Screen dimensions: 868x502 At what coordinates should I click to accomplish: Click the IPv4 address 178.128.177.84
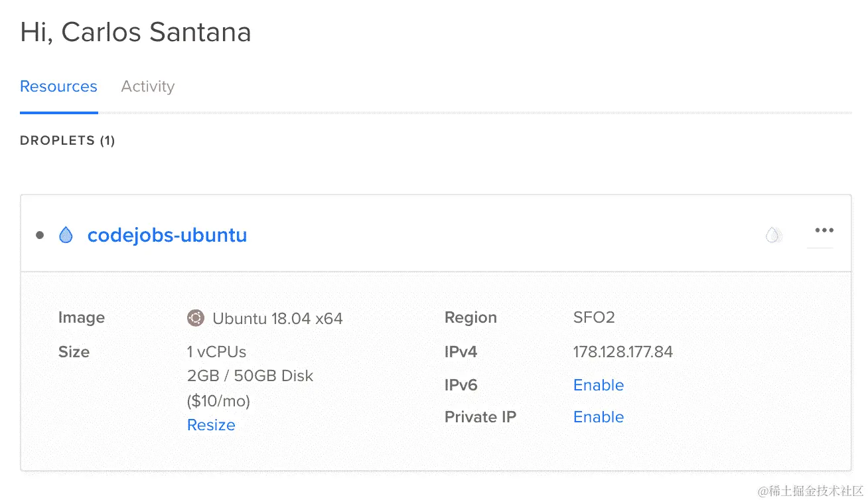[x=623, y=352]
